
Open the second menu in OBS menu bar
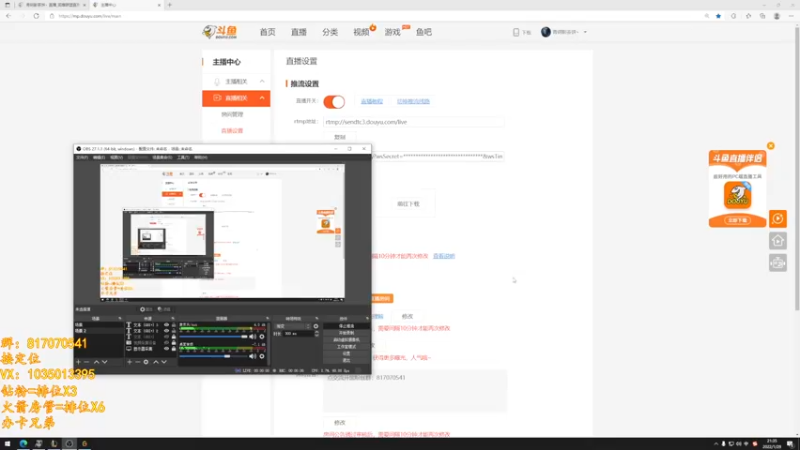click(99, 158)
